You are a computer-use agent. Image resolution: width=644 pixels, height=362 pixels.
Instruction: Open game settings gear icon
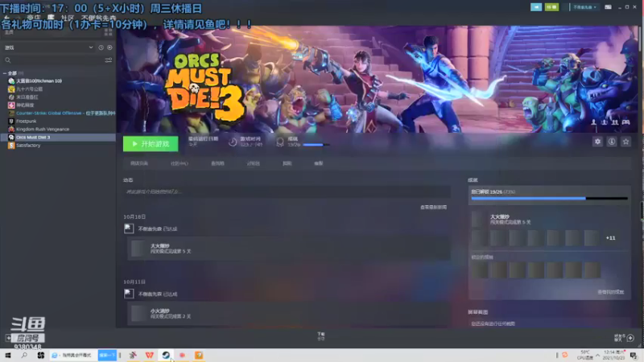click(x=597, y=142)
